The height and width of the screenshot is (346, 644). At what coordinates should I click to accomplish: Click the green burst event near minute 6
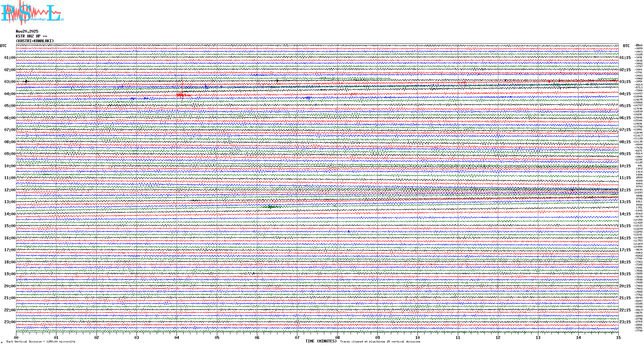tap(271, 207)
